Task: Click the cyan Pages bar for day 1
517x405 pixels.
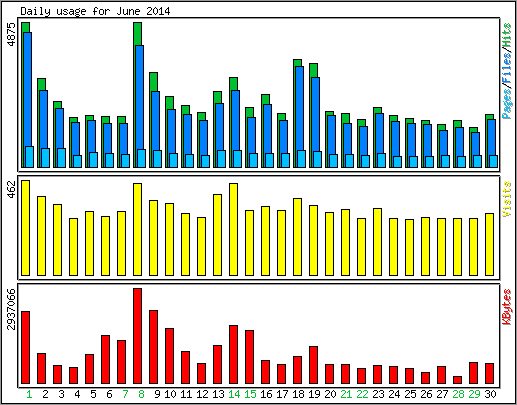Action: coord(29,157)
